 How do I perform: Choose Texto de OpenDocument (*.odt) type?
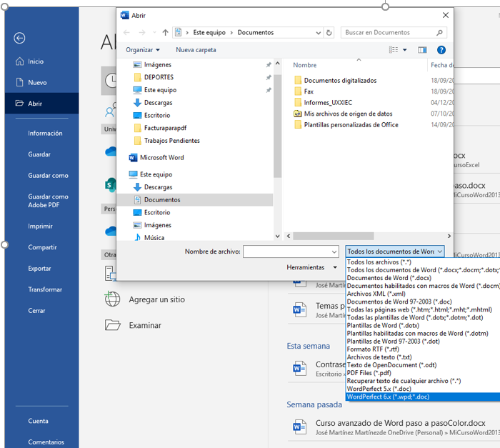(391, 365)
